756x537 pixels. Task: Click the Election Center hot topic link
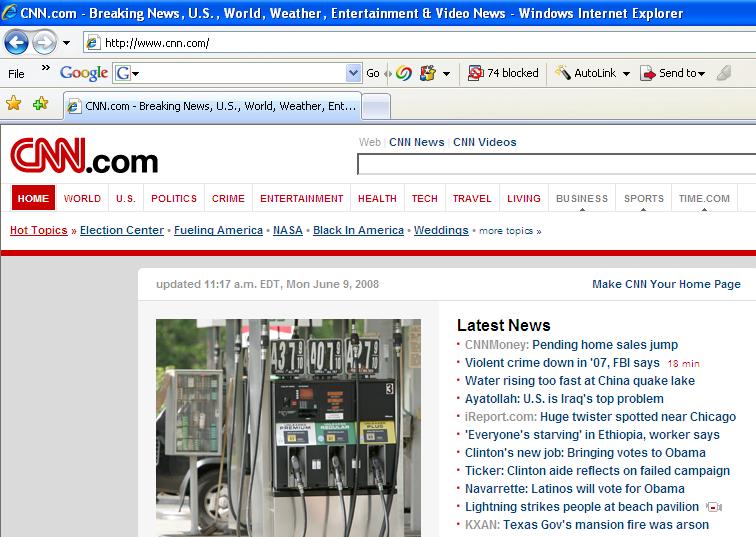click(121, 230)
